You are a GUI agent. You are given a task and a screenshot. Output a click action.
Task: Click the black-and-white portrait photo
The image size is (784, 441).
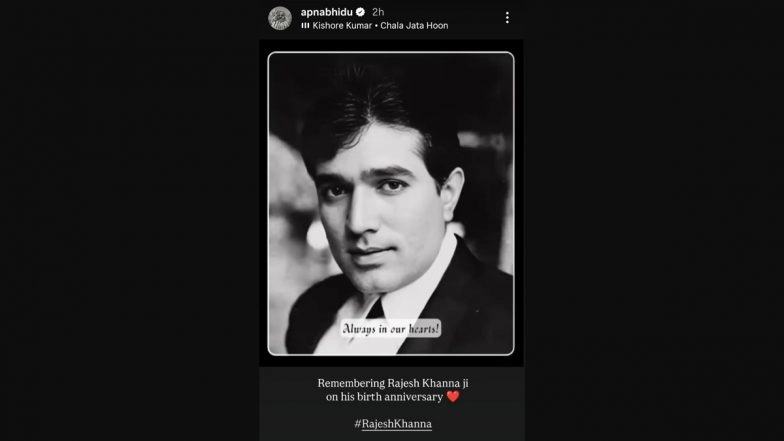391,204
